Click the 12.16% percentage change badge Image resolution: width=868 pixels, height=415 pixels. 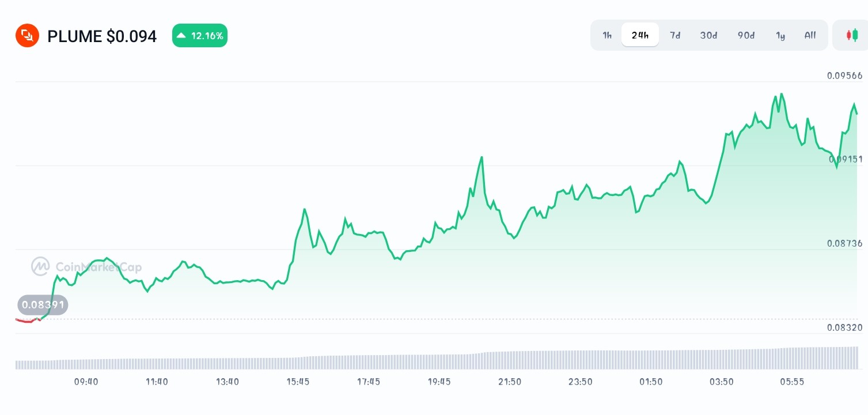(x=200, y=35)
